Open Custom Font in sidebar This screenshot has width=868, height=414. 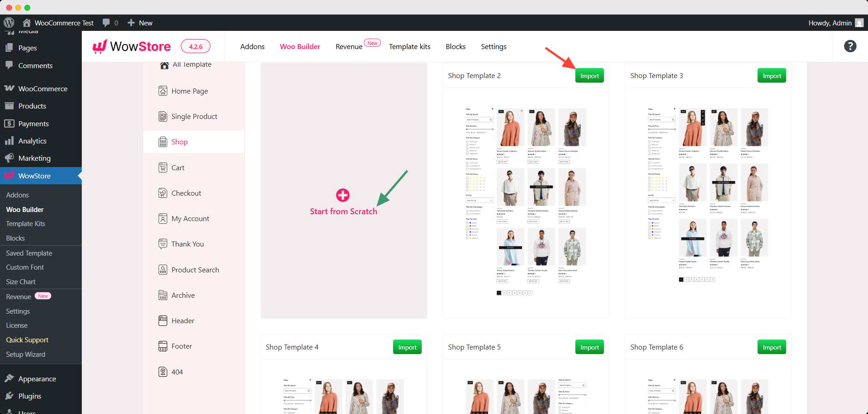click(25, 267)
